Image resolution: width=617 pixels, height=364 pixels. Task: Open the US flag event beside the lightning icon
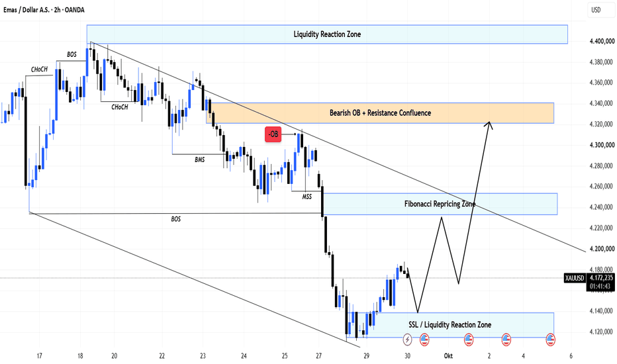[x=424, y=340]
